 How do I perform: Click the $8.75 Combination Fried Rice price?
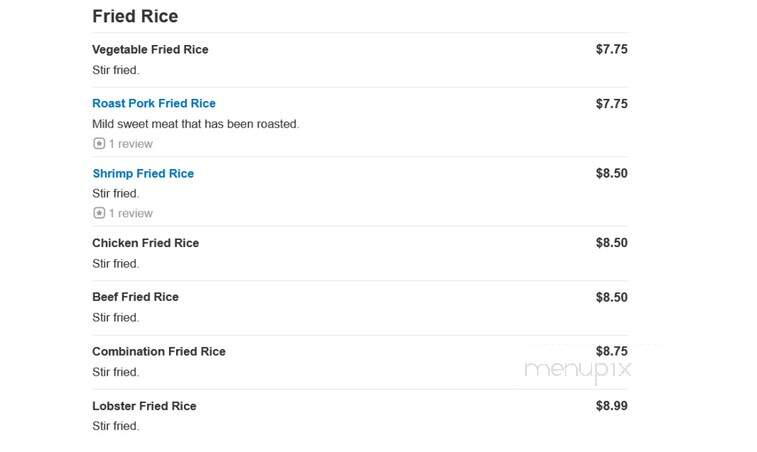pos(612,351)
